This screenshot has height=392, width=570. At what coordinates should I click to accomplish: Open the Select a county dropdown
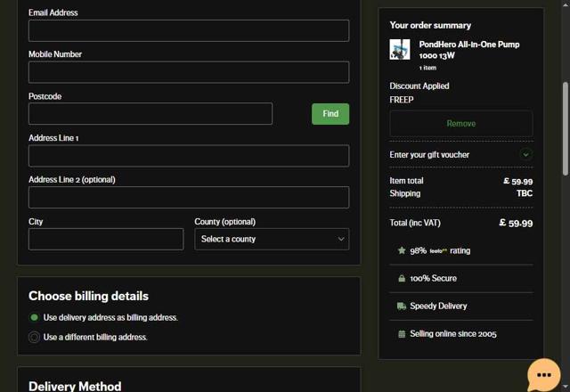coord(272,239)
